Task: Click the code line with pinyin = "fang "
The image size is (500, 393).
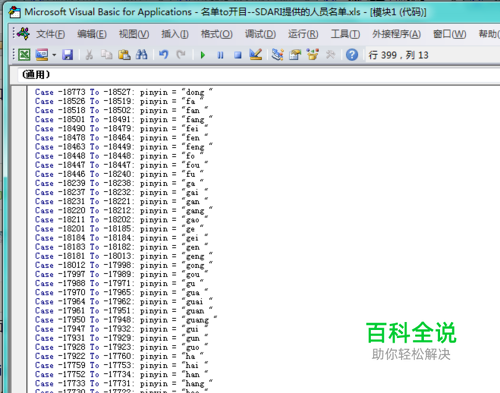Action: (x=124, y=119)
